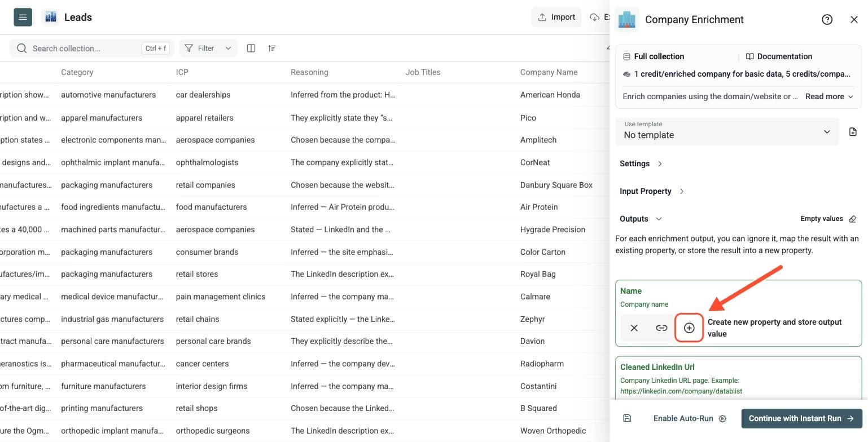Screen dimensions: 868x442
Task: Click the car dealerships ICP cell
Action: click(x=203, y=95)
